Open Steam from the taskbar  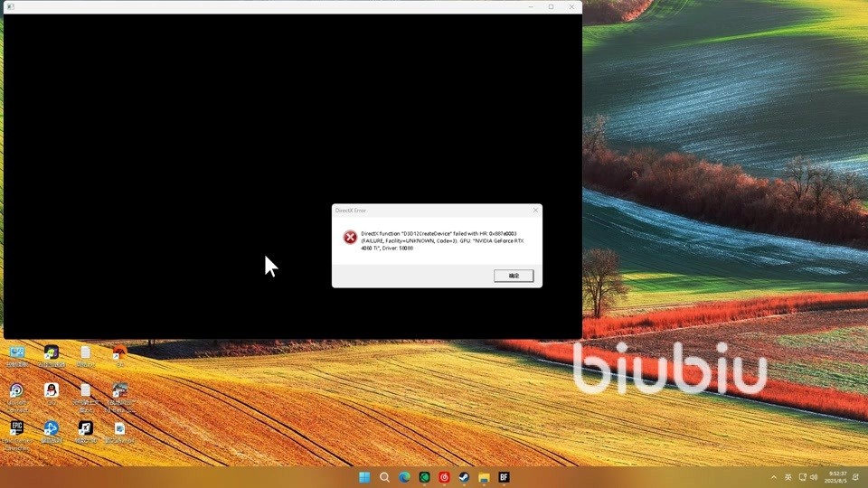[x=464, y=477]
